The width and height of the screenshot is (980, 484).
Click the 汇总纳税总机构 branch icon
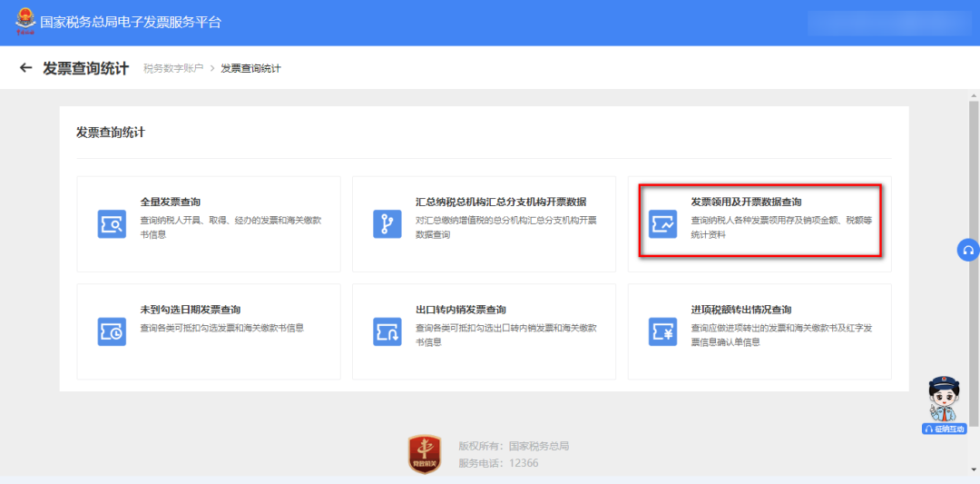click(387, 224)
